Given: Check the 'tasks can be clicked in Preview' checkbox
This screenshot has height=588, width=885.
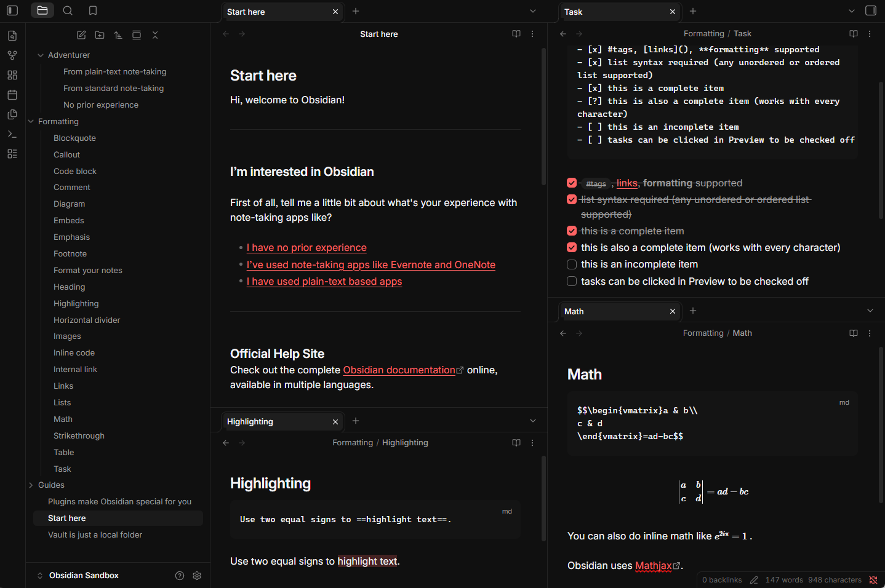Looking at the screenshot, I should 572,281.
